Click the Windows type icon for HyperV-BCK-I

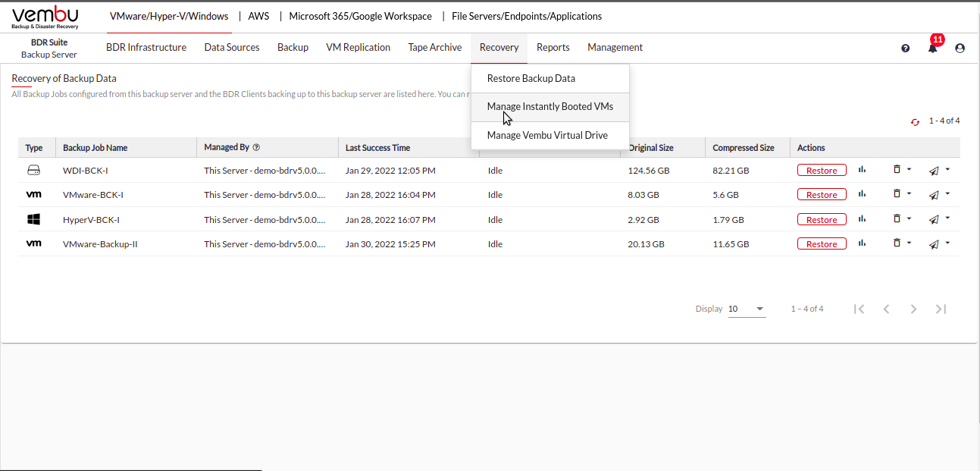(x=33, y=219)
